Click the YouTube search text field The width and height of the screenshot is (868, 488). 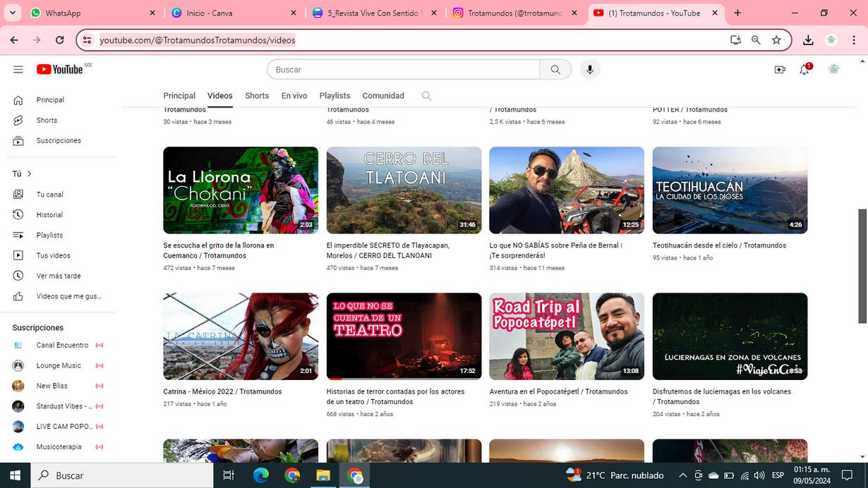click(404, 69)
